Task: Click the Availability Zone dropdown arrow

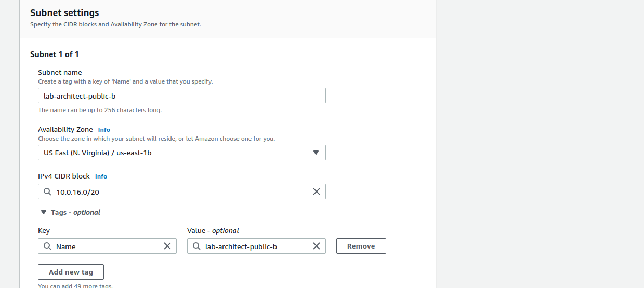Action: tap(316, 153)
